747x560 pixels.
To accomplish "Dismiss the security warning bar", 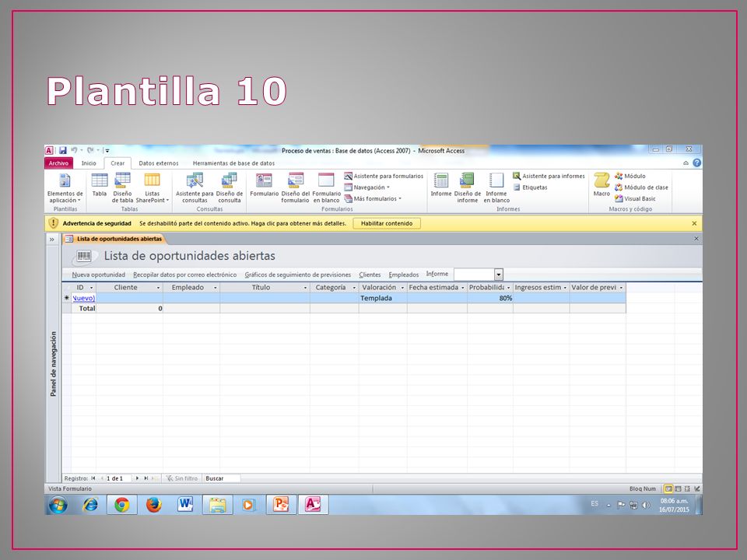I will tap(694, 223).
